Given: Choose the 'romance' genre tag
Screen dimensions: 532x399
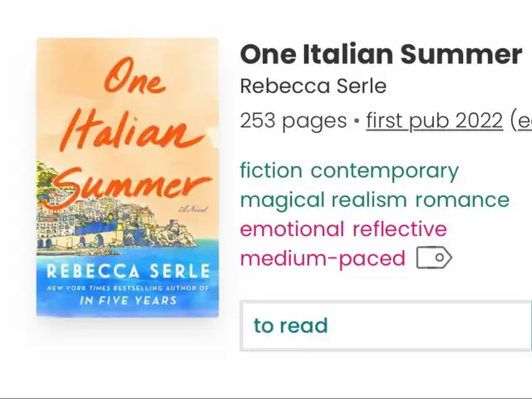Looking at the screenshot, I should coord(462,199).
